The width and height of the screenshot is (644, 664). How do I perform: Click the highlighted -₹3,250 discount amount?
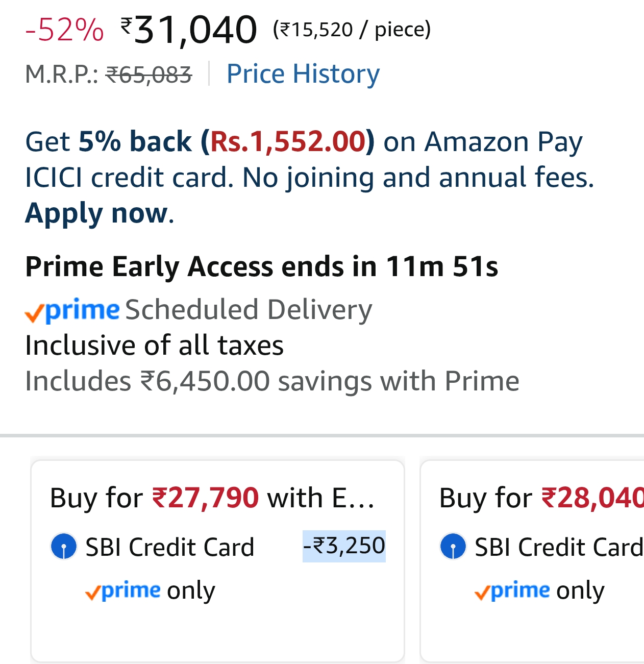click(x=344, y=546)
